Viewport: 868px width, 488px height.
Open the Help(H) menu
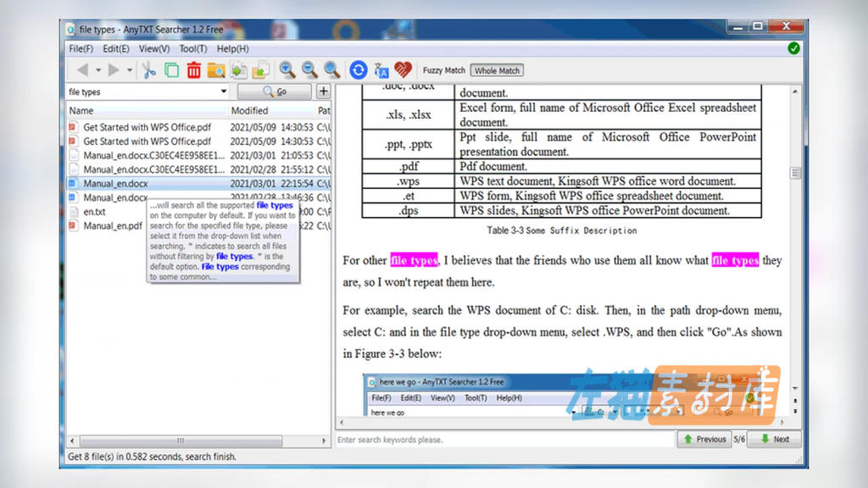coord(232,48)
